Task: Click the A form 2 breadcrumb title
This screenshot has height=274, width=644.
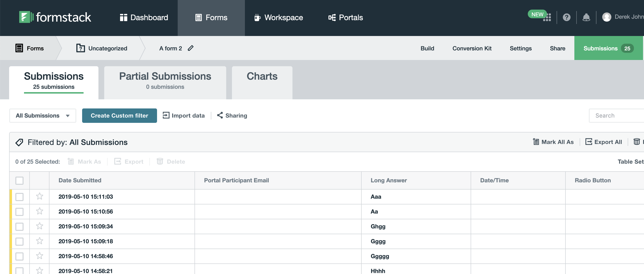Action: pos(170,48)
